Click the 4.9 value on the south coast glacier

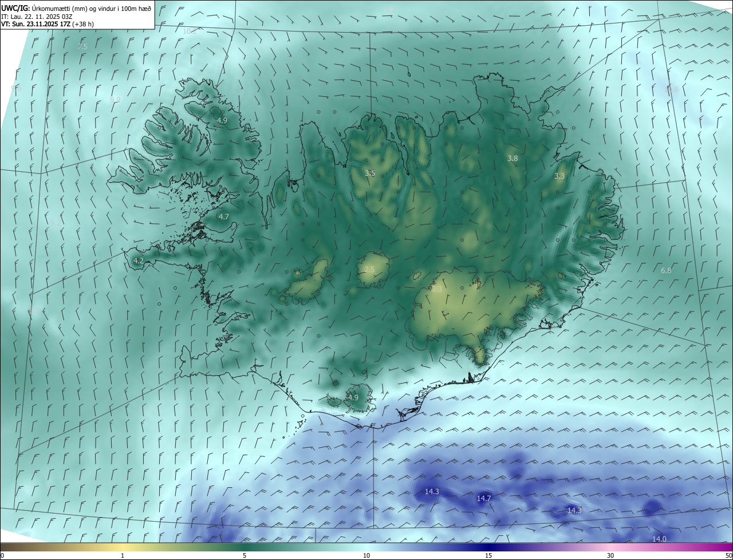(x=353, y=397)
